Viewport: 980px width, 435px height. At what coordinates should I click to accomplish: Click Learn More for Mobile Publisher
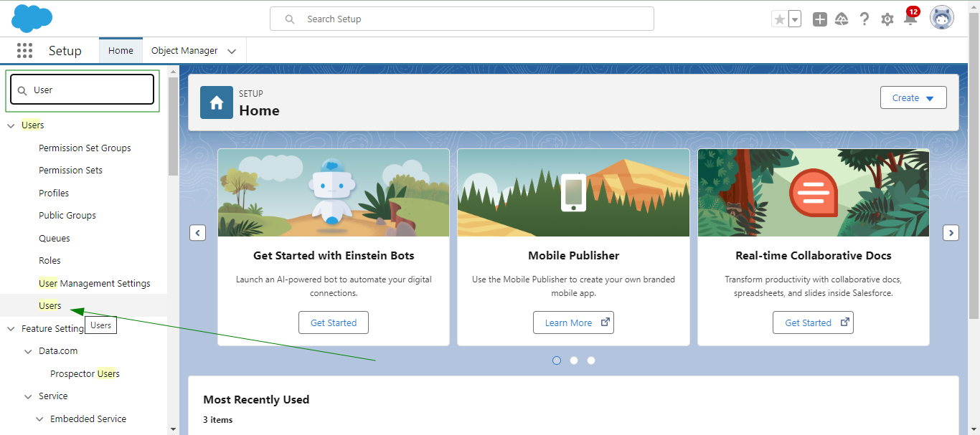573,323
